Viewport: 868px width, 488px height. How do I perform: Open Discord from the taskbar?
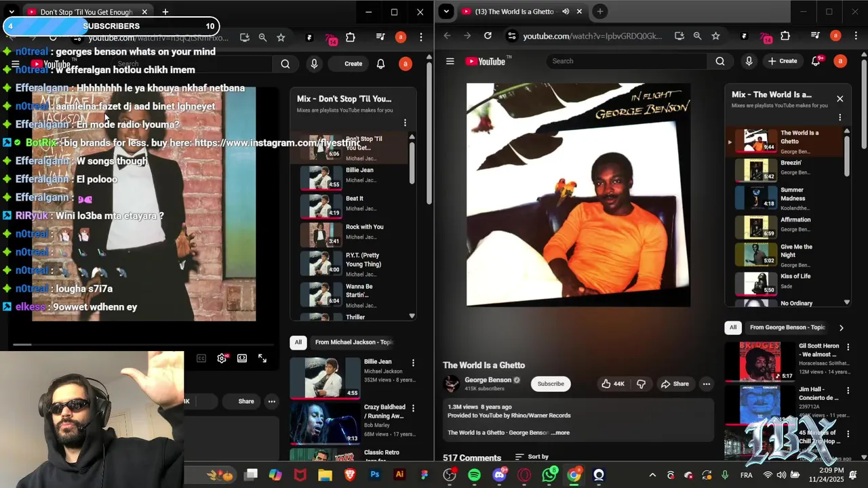500,475
